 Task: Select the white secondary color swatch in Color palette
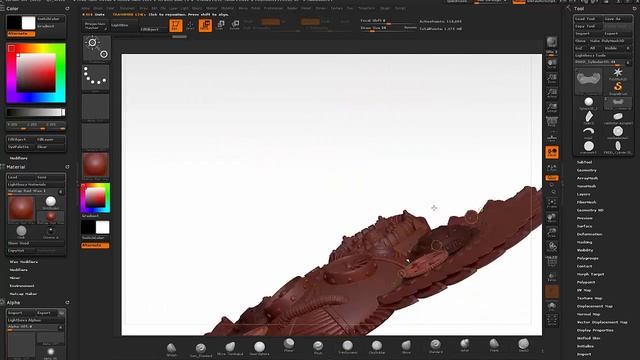coord(28,23)
